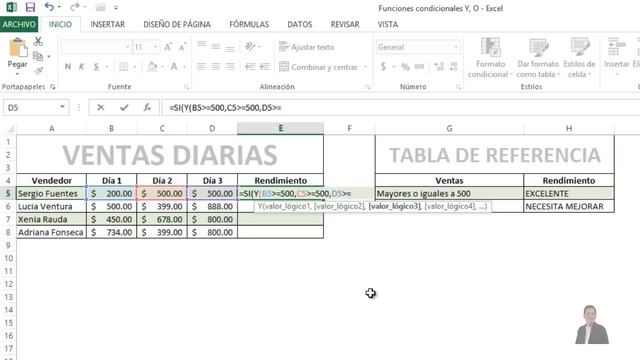Viewport: 640px width, 360px height.
Task: Switch to DISEÑO DE PÁGINA tab
Action: (177, 24)
